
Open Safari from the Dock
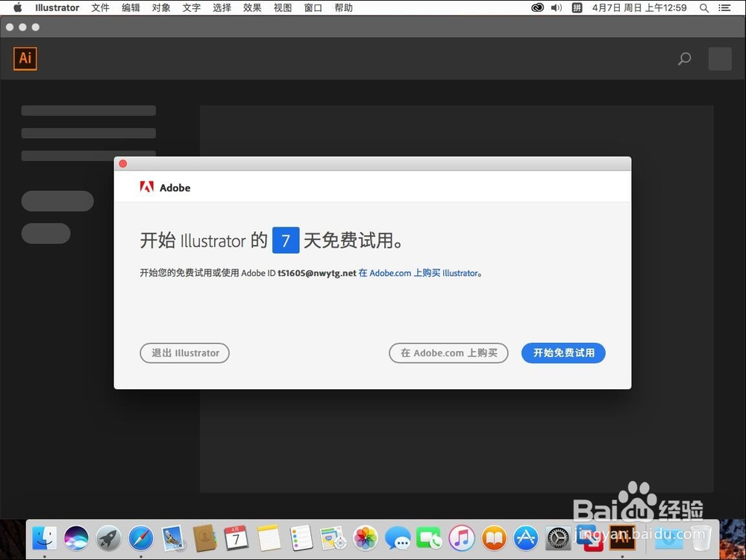click(x=141, y=538)
